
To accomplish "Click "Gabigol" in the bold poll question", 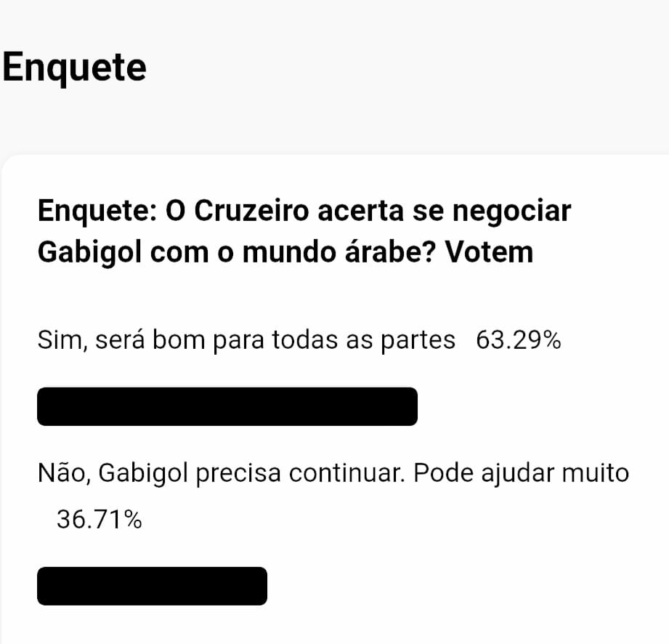I will [x=89, y=253].
